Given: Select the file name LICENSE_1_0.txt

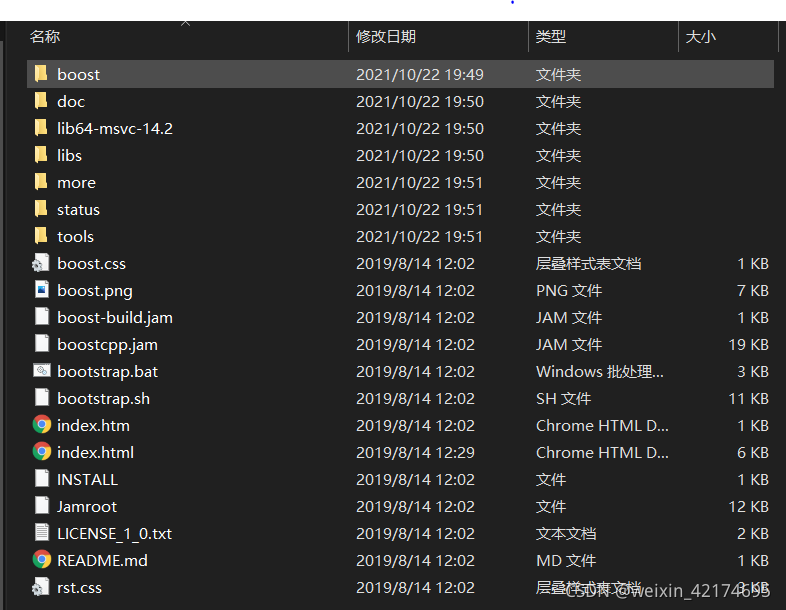Looking at the screenshot, I should pos(114,534).
